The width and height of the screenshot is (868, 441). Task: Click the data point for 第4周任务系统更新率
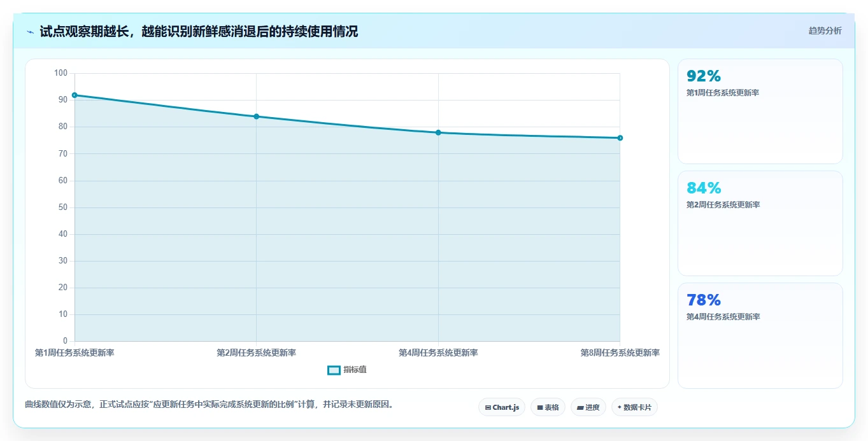438,132
